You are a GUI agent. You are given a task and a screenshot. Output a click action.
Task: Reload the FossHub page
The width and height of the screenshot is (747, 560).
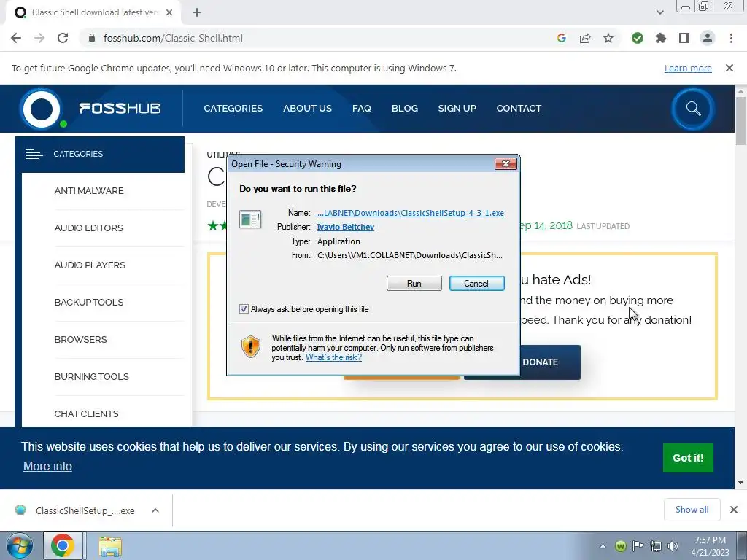(x=63, y=38)
